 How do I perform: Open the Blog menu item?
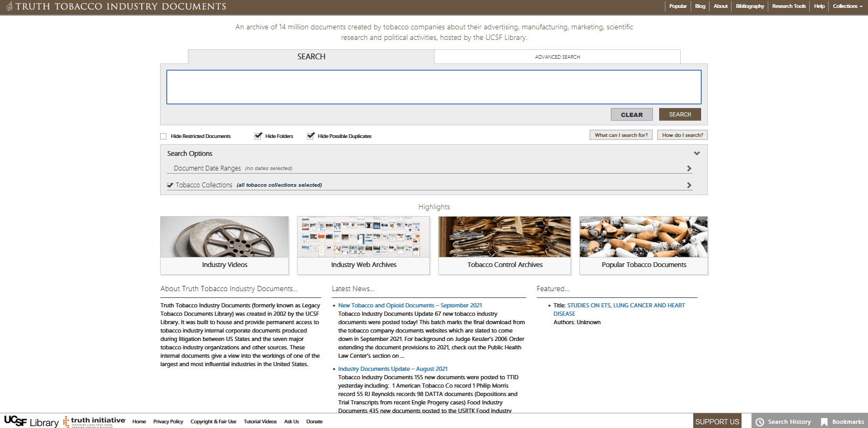(x=700, y=6)
